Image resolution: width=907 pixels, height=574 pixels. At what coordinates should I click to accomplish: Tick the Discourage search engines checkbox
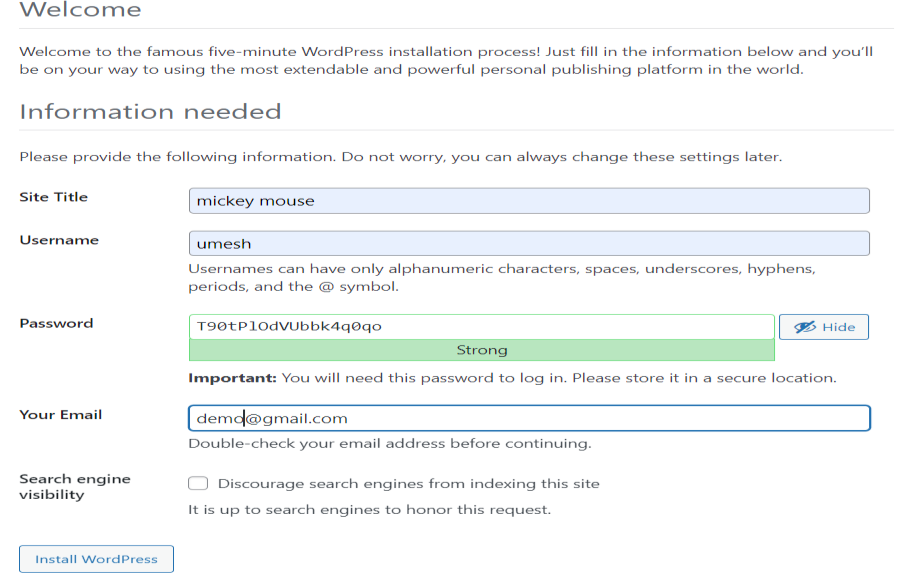pyautogui.click(x=198, y=484)
